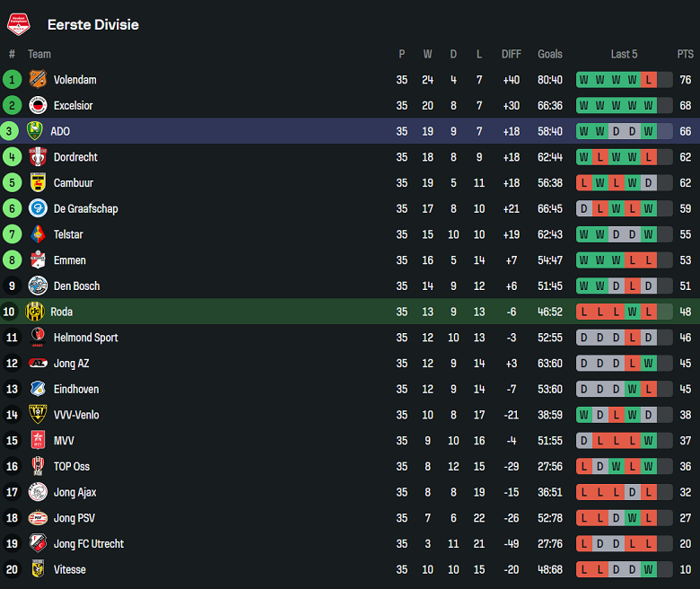Viewport: 700px width, 589px height.
Task: Click the Vitesse club crest
Action: pos(37,569)
